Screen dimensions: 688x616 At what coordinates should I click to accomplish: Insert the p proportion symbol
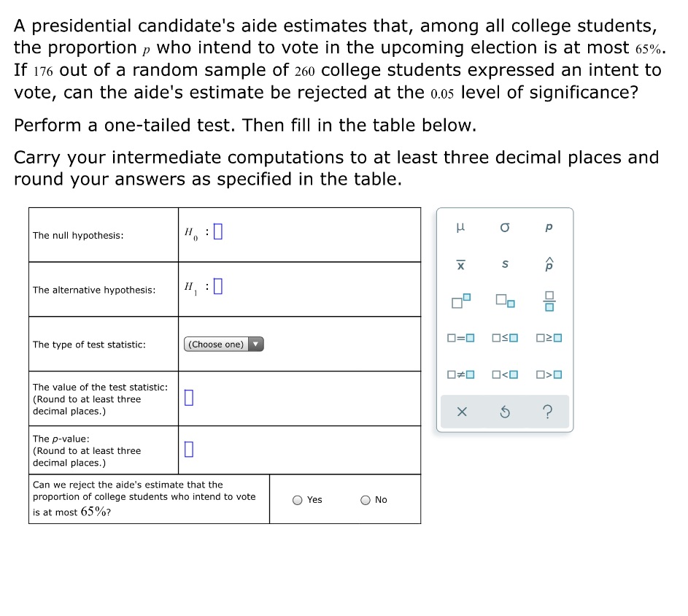(548, 228)
